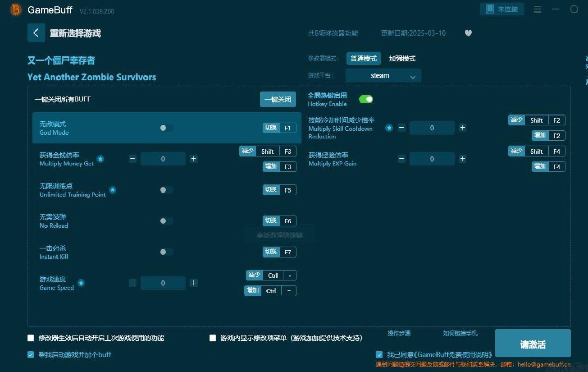Click Money 增加 F3 hotkey
The width and height of the screenshot is (588, 372).
[279, 166]
